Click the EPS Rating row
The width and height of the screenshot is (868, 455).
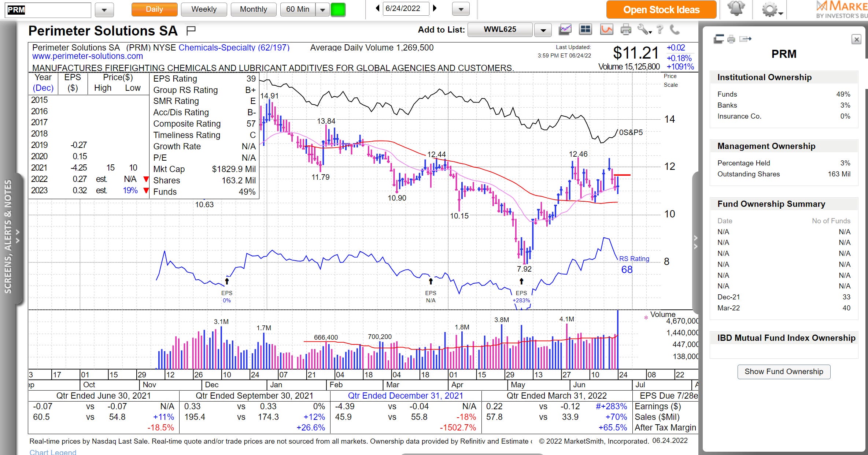[204, 79]
